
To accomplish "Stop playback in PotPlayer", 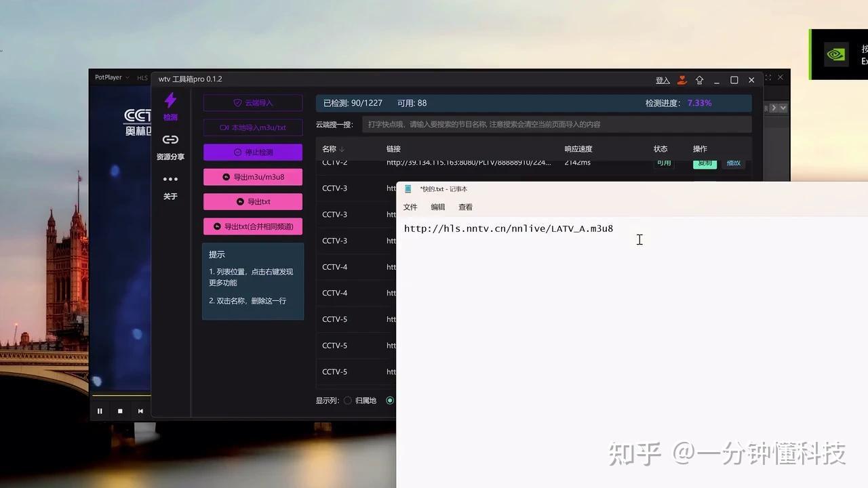I will 120,411.
